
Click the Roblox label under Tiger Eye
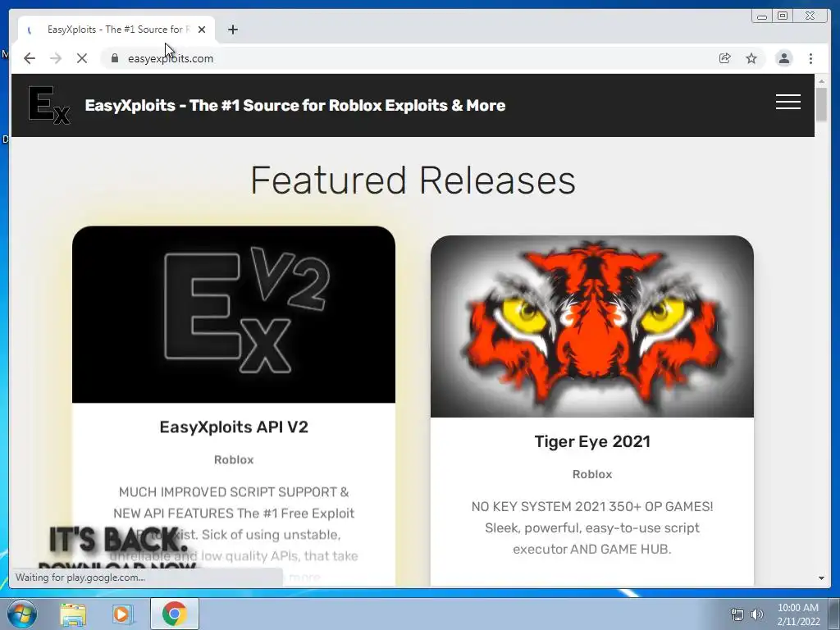click(592, 474)
